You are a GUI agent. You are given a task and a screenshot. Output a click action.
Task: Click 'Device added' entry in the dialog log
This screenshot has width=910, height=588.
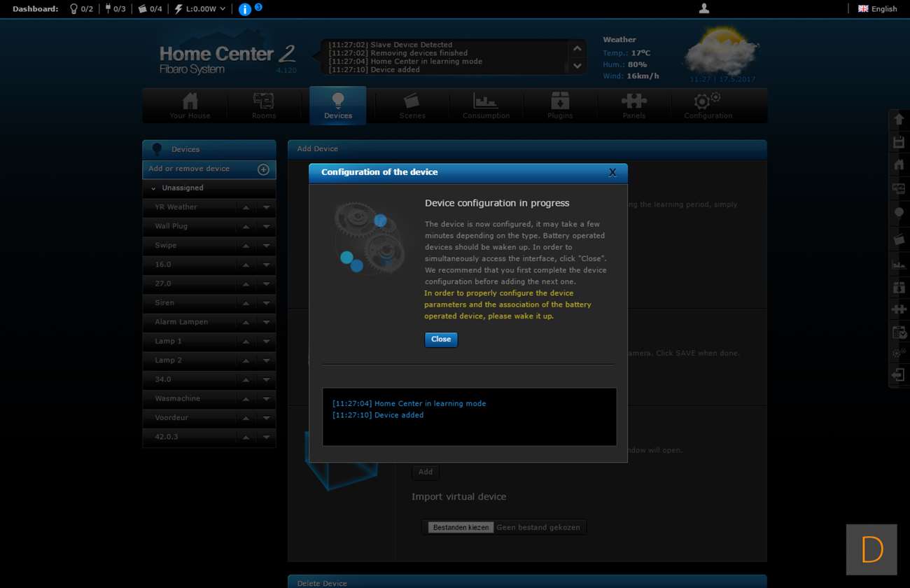pyautogui.click(x=399, y=415)
